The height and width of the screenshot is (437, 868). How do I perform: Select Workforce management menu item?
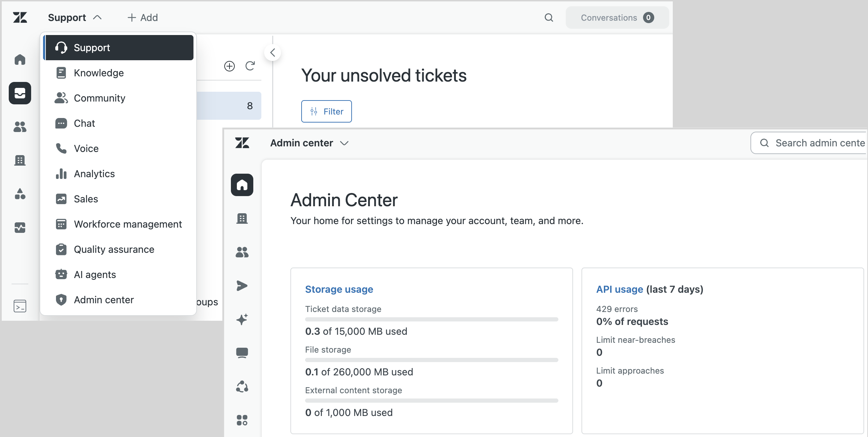(x=128, y=224)
